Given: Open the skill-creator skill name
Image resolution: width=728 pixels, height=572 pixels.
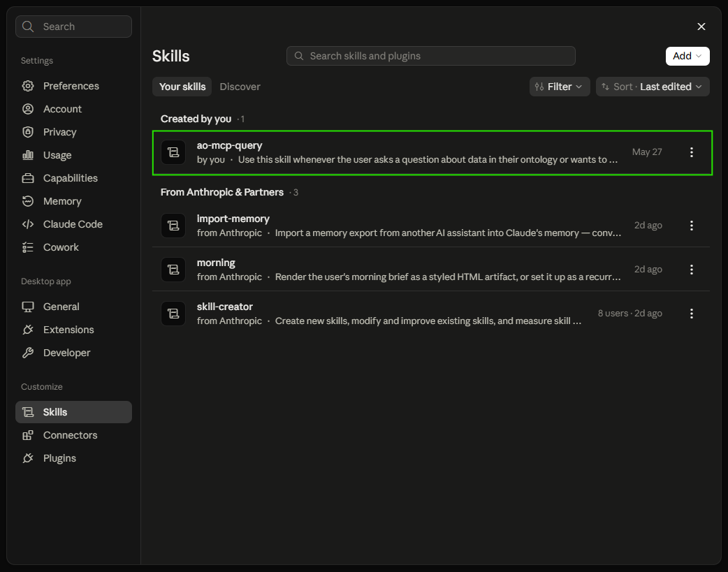Looking at the screenshot, I should [225, 307].
